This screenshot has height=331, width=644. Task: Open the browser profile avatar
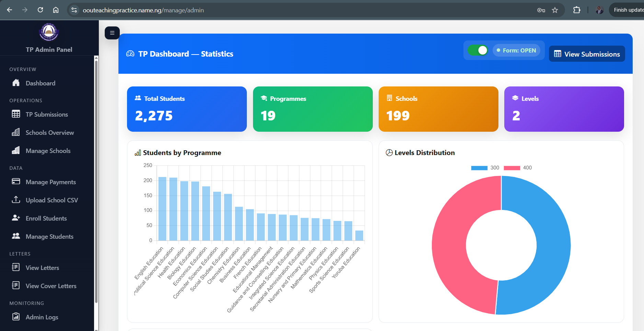599,10
